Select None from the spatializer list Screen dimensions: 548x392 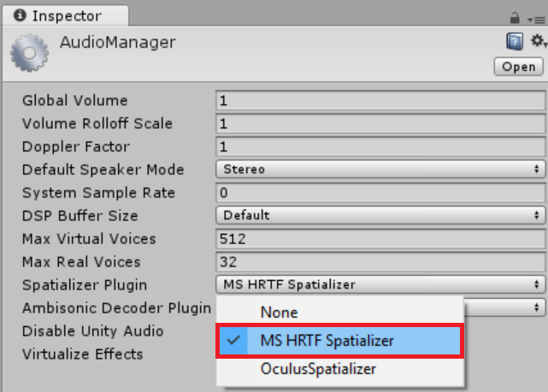pyautogui.click(x=279, y=313)
